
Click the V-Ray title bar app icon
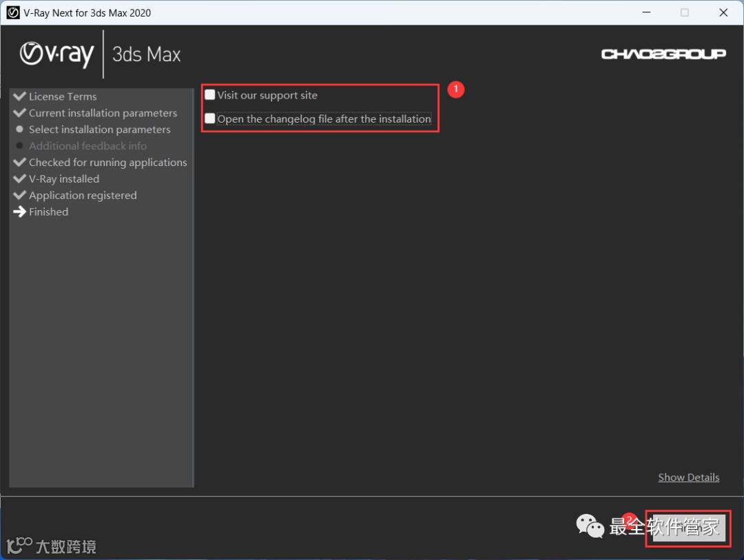(x=13, y=13)
